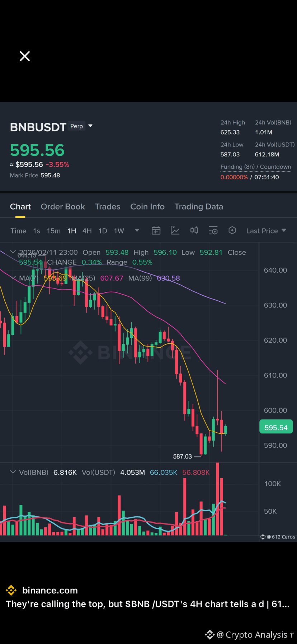The height and width of the screenshot is (644, 297).
Task: Switch to the Chart tab
Action: click(x=20, y=207)
